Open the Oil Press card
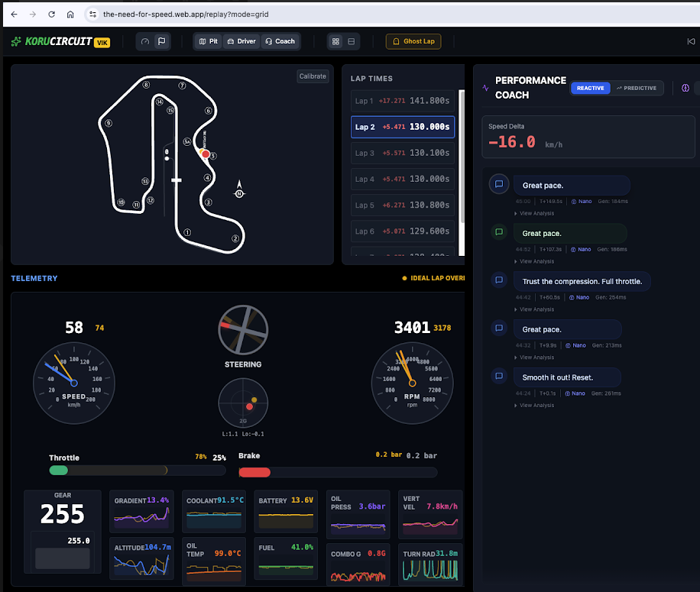This screenshot has height=592, width=700. pos(358,514)
